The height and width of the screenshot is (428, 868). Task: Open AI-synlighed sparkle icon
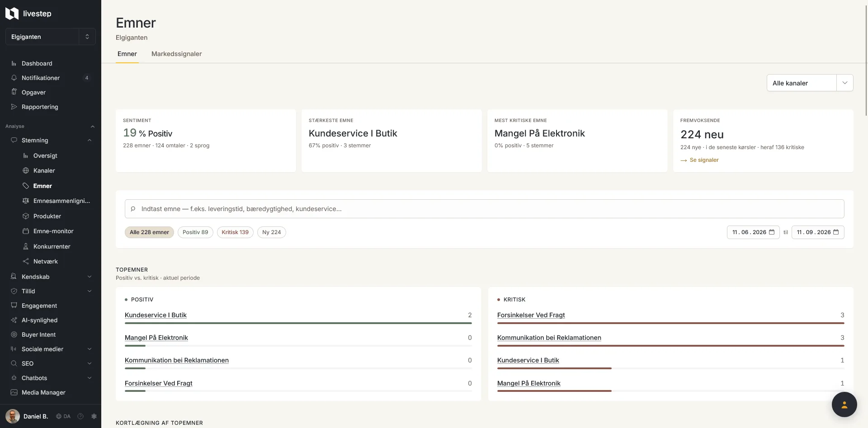coord(14,320)
